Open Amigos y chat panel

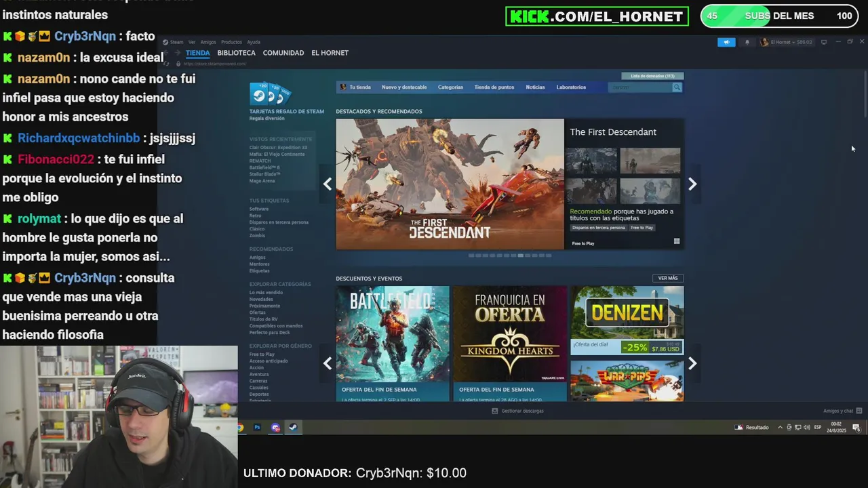pos(842,411)
